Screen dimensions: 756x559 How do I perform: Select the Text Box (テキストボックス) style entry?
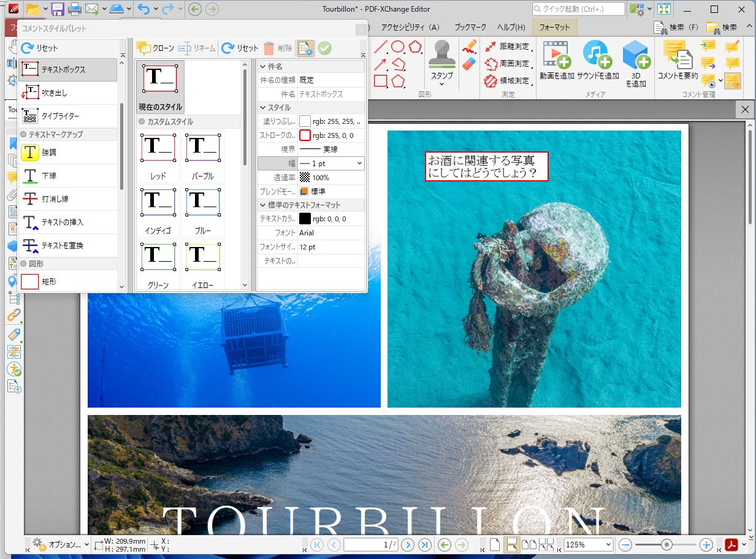pyautogui.click(x=67, y=70)
